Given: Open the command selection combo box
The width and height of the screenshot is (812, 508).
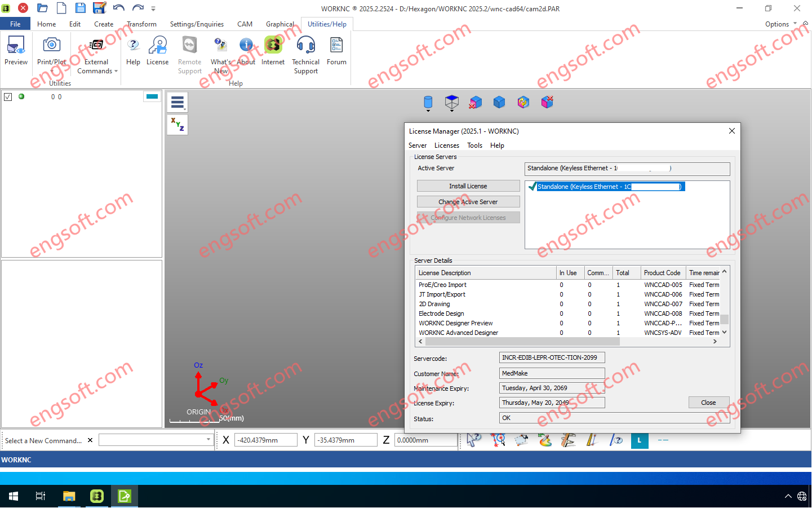Looking at the screenshot, I should pos(156,440).
